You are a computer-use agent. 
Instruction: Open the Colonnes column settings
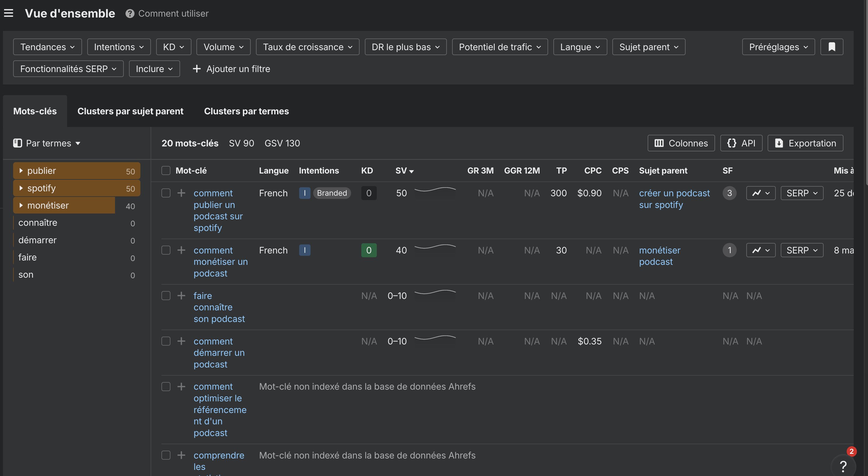681,143
